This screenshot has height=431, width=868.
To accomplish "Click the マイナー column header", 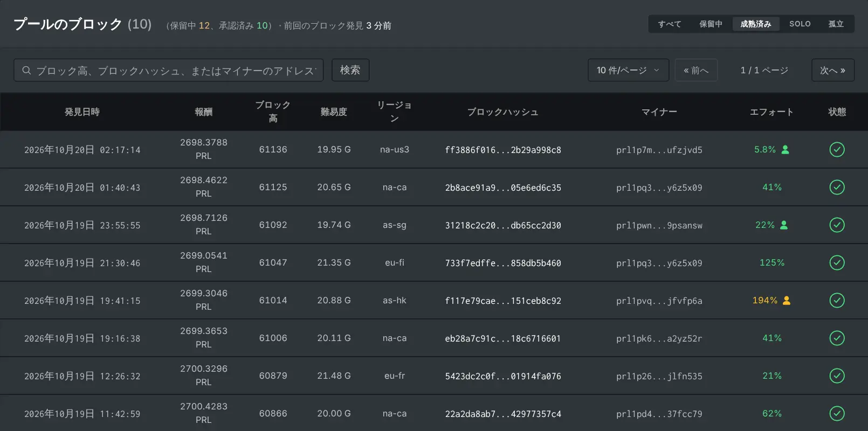I will click(x=659, y=112).
